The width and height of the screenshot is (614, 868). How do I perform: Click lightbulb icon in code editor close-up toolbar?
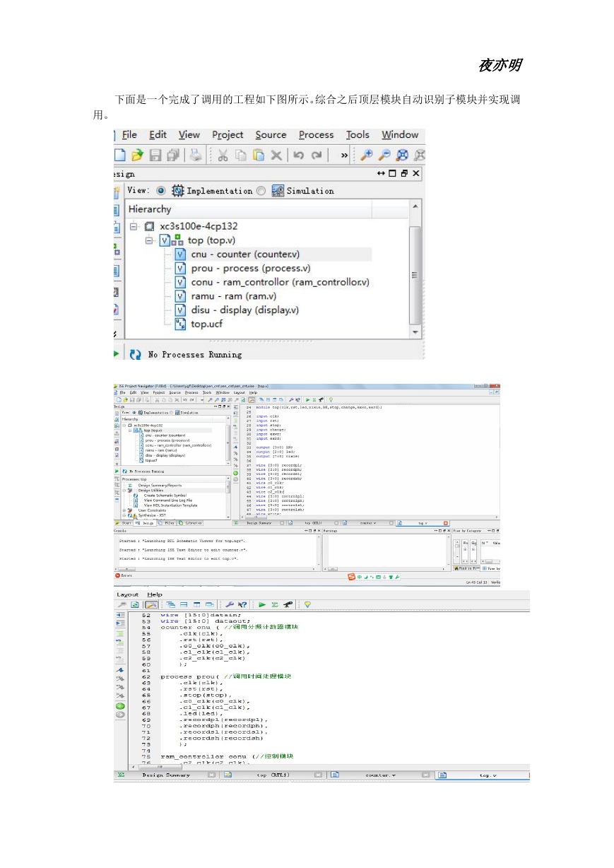click(307, 605)
